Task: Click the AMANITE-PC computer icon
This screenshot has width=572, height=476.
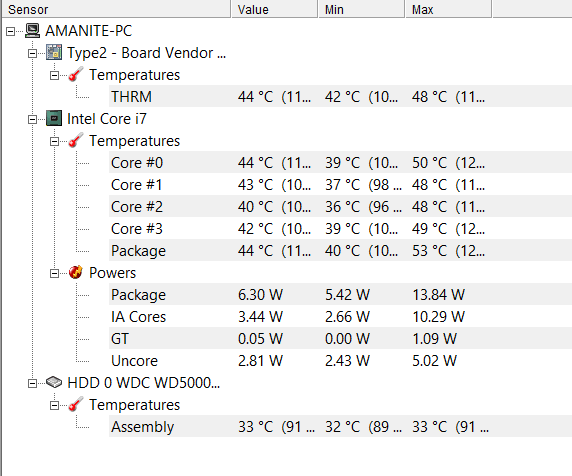Action: 32,31
